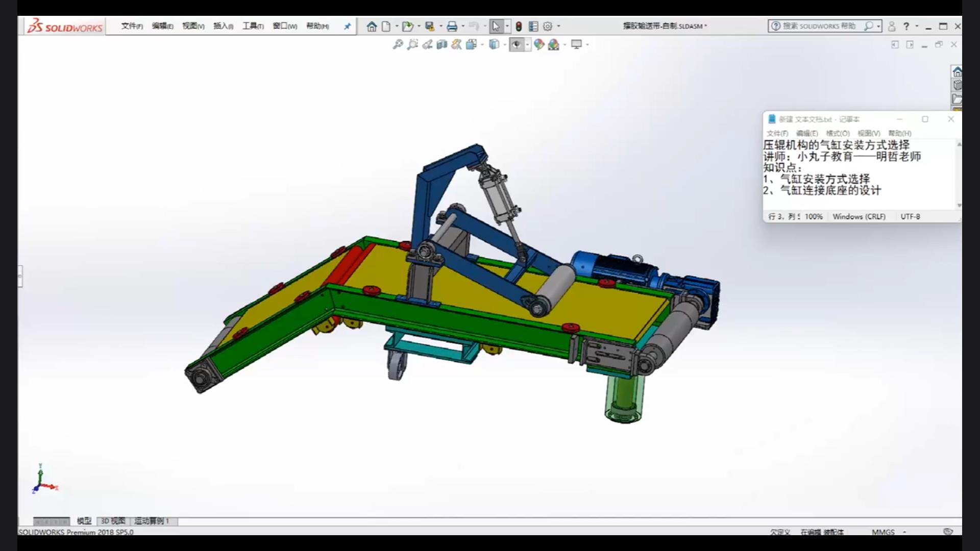Expand the Select tool dropdown arrow
Image resolution: width=980 pixels, height=551 pixels.
507,27
